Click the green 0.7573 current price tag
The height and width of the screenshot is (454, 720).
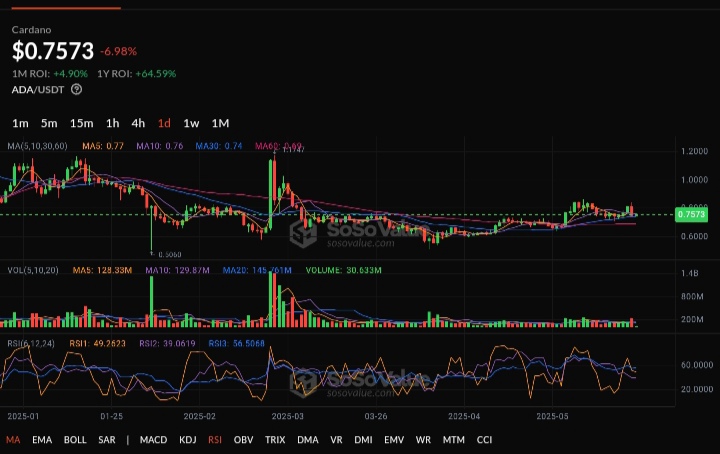pos(691,214)
